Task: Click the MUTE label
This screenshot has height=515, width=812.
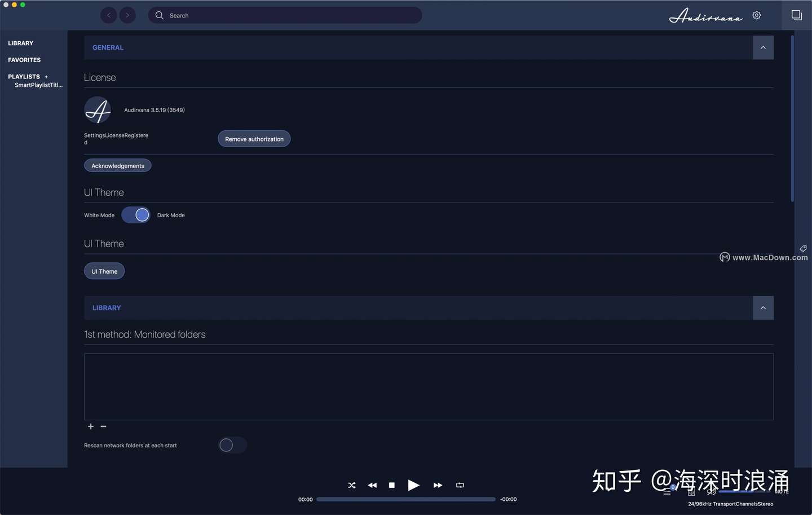Action: coord(782,492)
